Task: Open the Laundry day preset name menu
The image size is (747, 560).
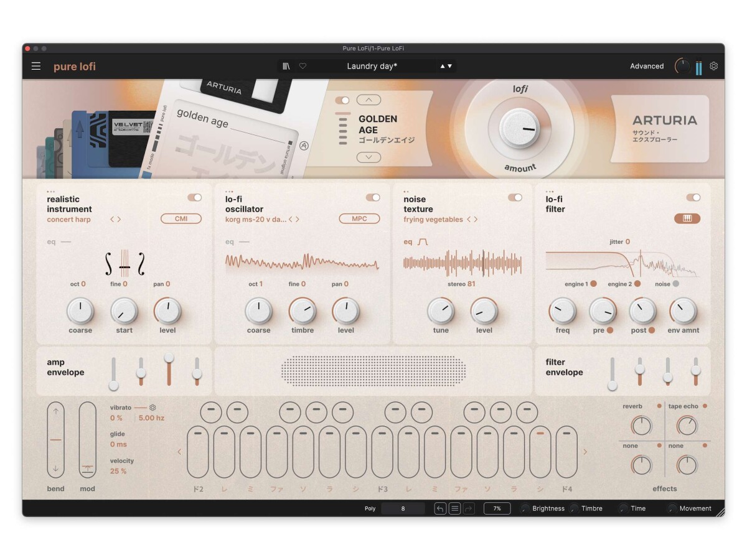Action: tap(372, 66)
